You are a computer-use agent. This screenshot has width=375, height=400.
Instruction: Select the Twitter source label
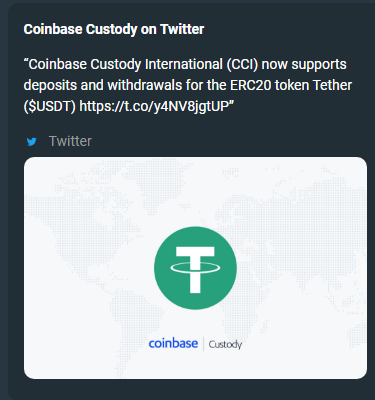(70, 141)
